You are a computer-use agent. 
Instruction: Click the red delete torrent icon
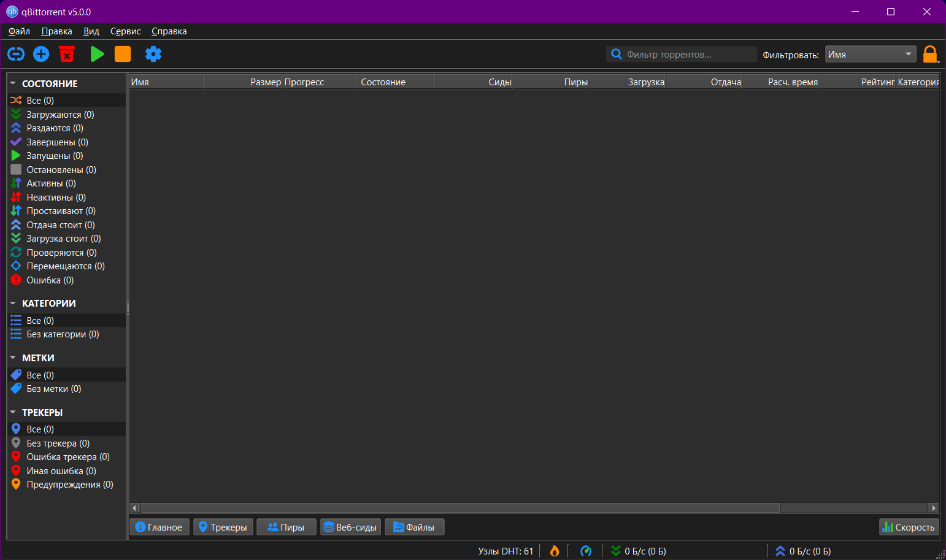coord(67,54)
